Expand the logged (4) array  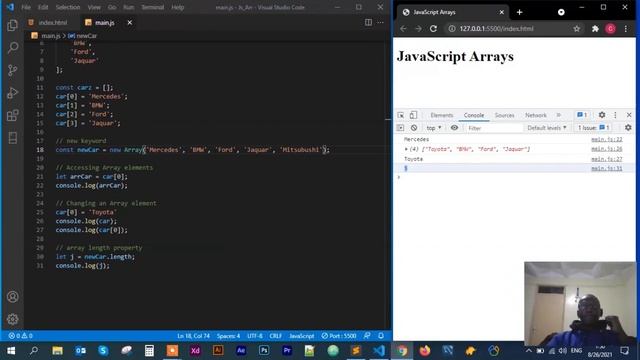406,149
